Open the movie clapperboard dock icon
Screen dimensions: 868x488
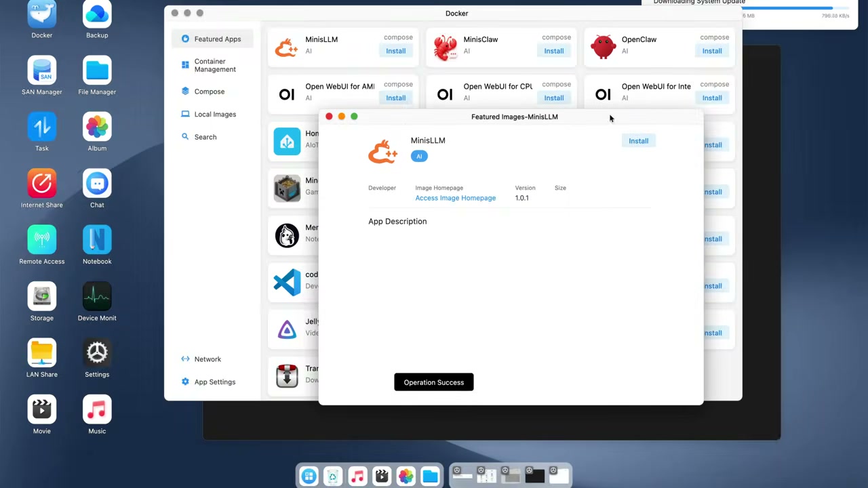(x=382, y=476)
